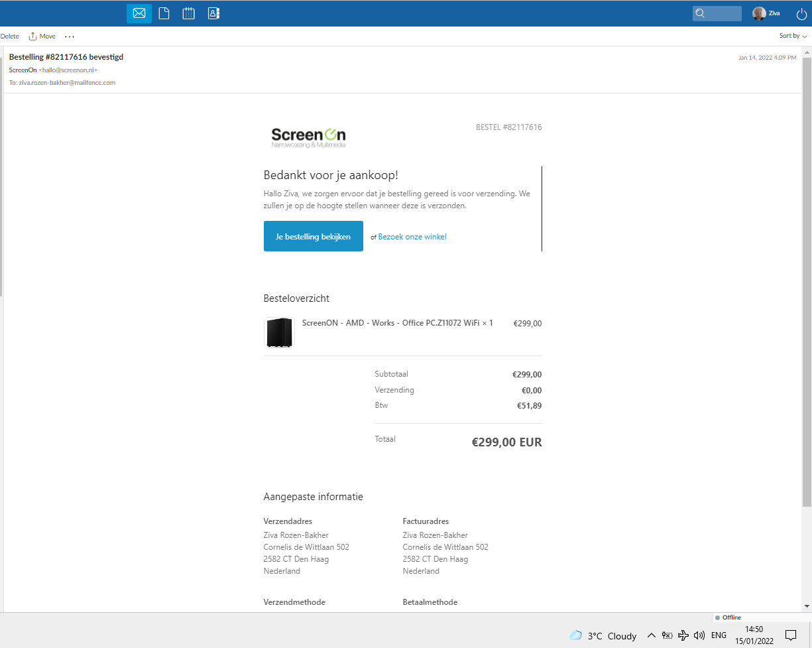Click the Office PC product thumbnail
812x648 pixels.
pyautogui.click(x=279, y=332)
